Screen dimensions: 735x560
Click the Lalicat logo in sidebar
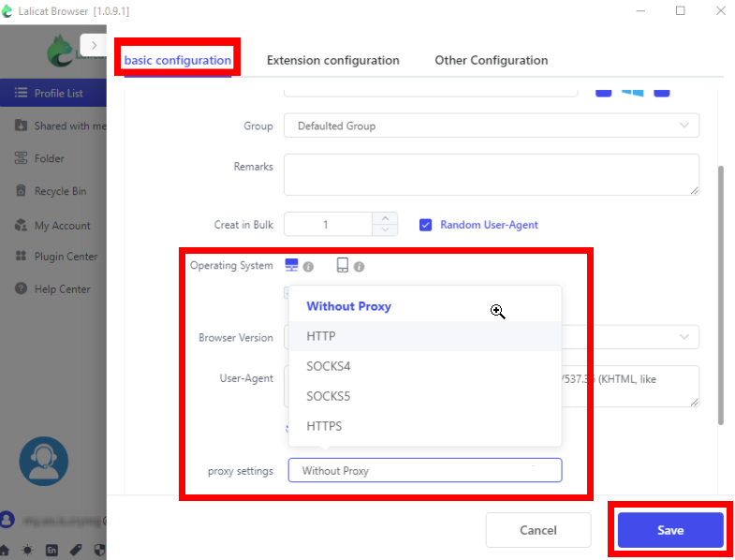tap(61, 51)
